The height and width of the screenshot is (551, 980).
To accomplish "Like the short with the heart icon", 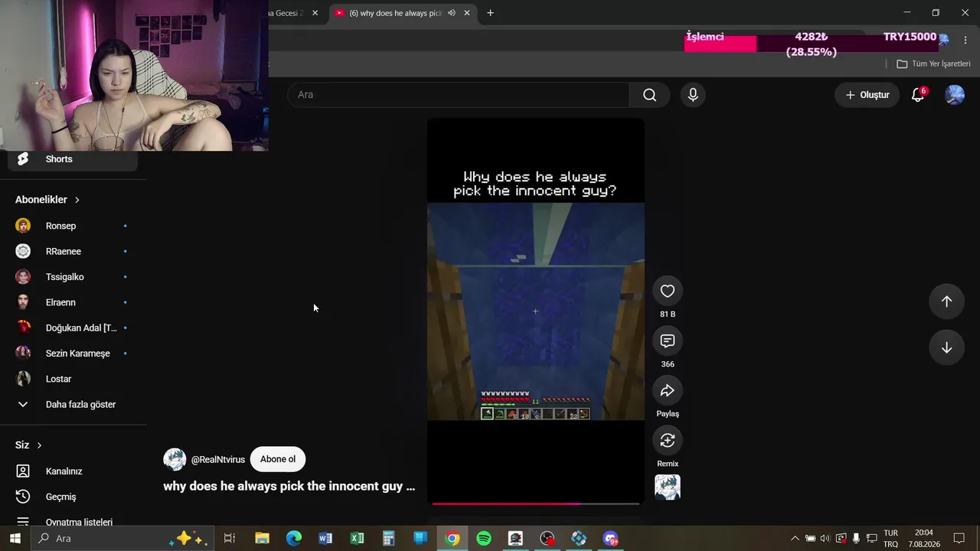I will pyautogui.click(x=668, y=291).
